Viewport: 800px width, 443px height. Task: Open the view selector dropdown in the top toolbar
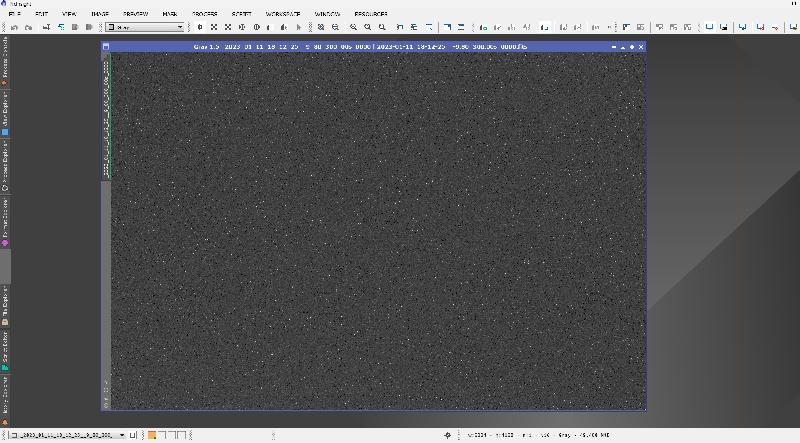(x=144, y=27)
